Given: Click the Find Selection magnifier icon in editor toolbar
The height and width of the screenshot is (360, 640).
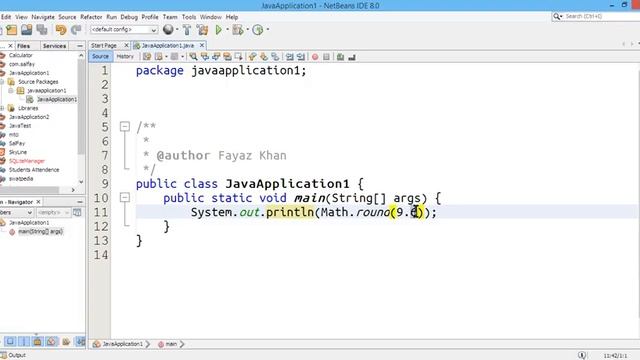Looking at the screenshot, I should click(x=193, y=57).
